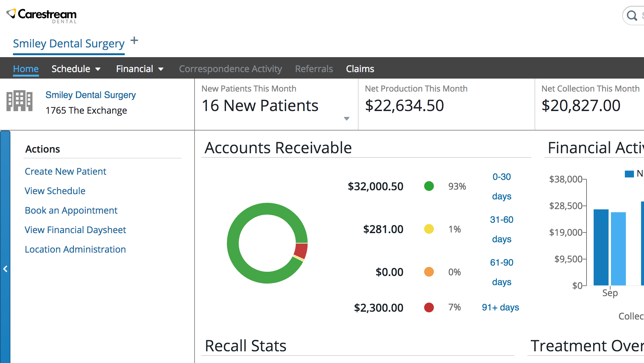The image size is (644, 363).
Task: Click Book an Appointment link
Action: 71,210
